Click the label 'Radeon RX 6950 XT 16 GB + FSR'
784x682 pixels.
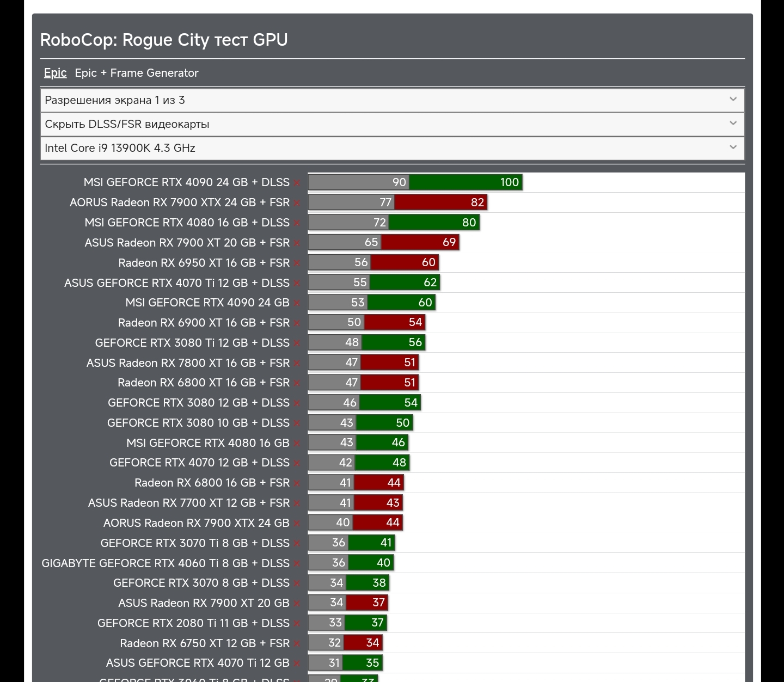[x=204, y=263]
